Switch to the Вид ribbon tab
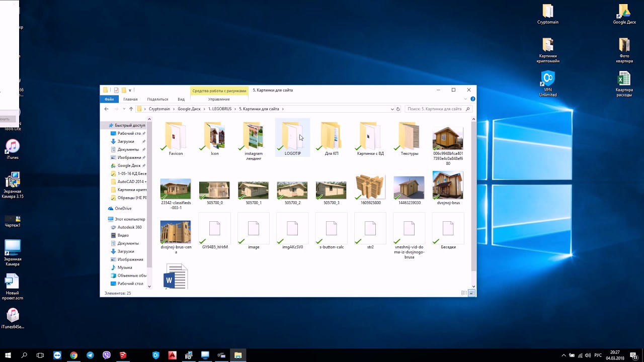The height and width of the screenshot is (362, 644). (181, 99)
